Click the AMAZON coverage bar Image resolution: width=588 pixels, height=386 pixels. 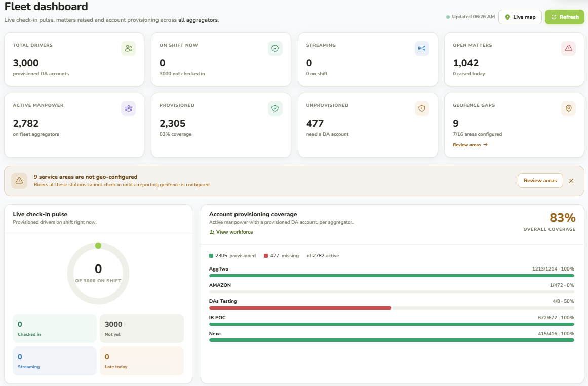(x=391, y=292)
